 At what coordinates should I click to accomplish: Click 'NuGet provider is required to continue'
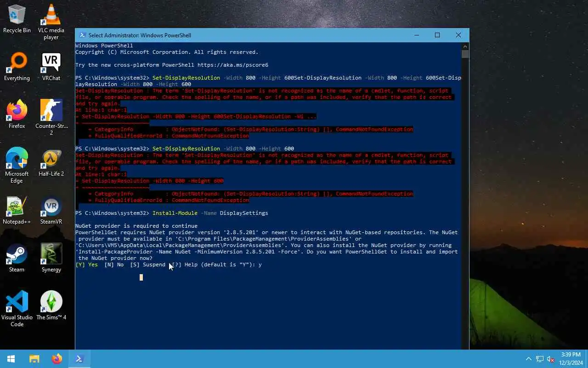pyautogui.click(x=136, y=226)
